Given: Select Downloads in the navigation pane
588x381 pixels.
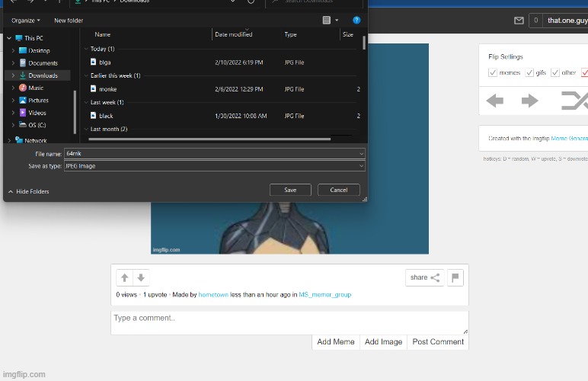Looking at the screenshot, I should click(43, 75).
